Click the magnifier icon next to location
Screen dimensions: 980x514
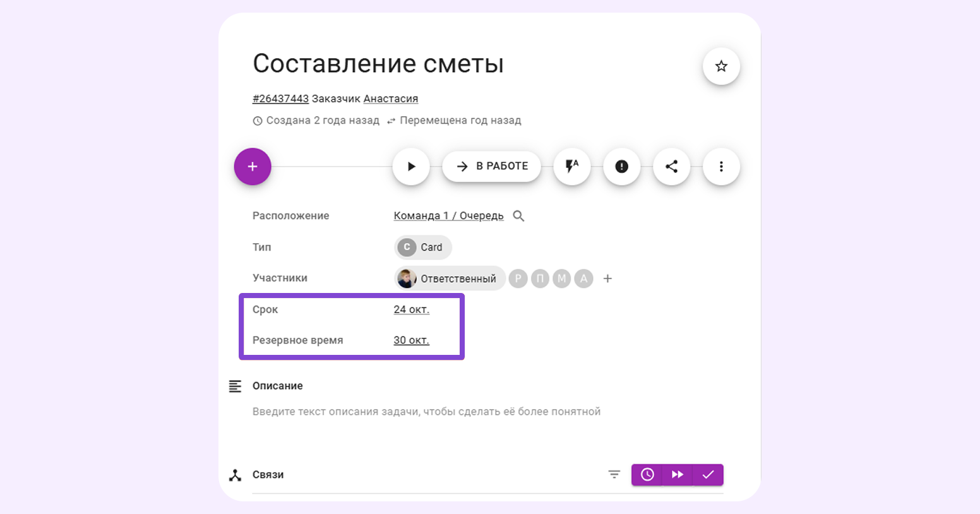pos(518,216)
